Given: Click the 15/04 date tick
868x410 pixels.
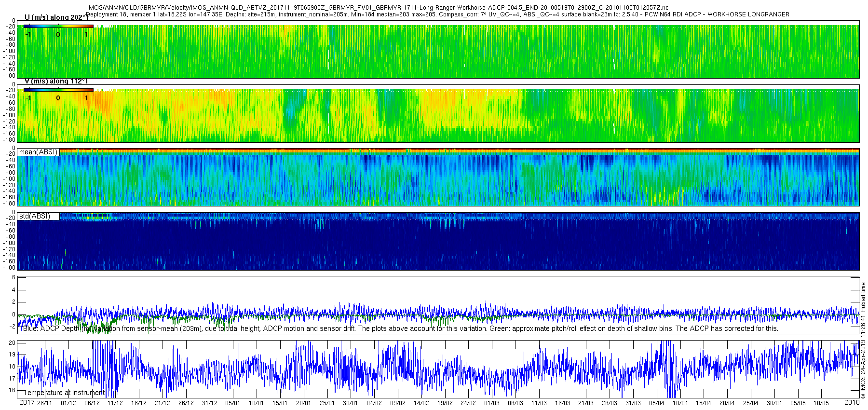Looking at the screenshot, I should pyautogui.click(x=703, y=403).
